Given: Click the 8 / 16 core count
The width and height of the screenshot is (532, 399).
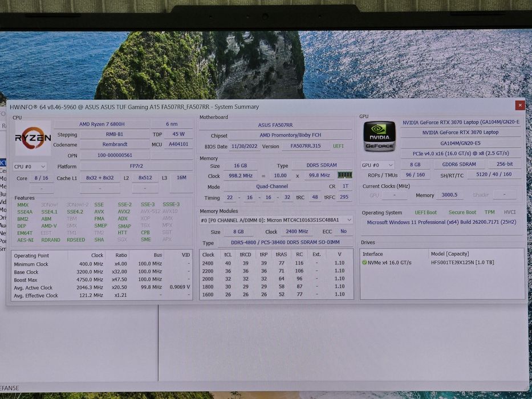Looking at the screenshot, I should (42, 178).
